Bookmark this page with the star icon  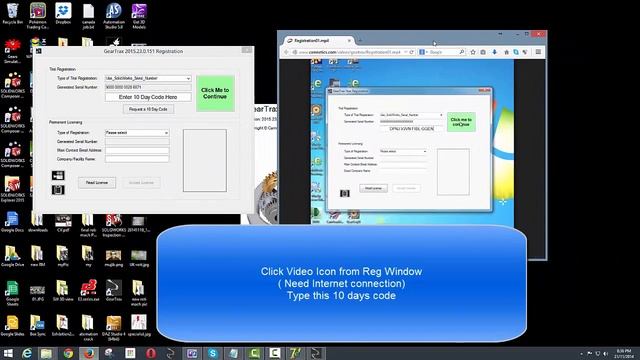[x=473, y=52]
